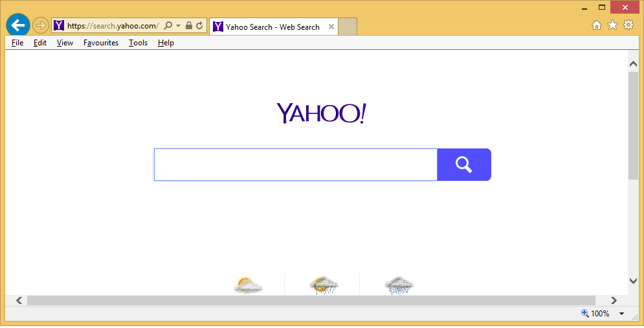Select the Yahoo Search - Web Search tab
This screenshot has height=328, width=644.
click(274, 27)
